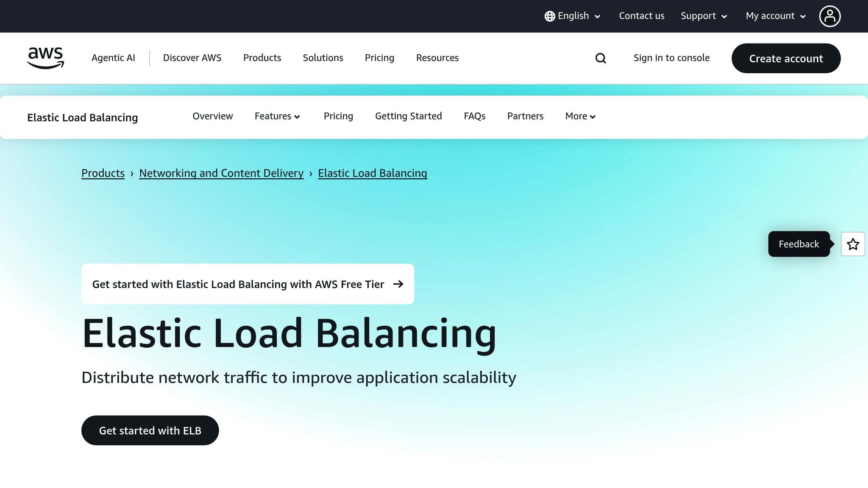868x488 pixels.
Task: Click the Create account button
Action: pyautogui.click(x=786, y=58)
